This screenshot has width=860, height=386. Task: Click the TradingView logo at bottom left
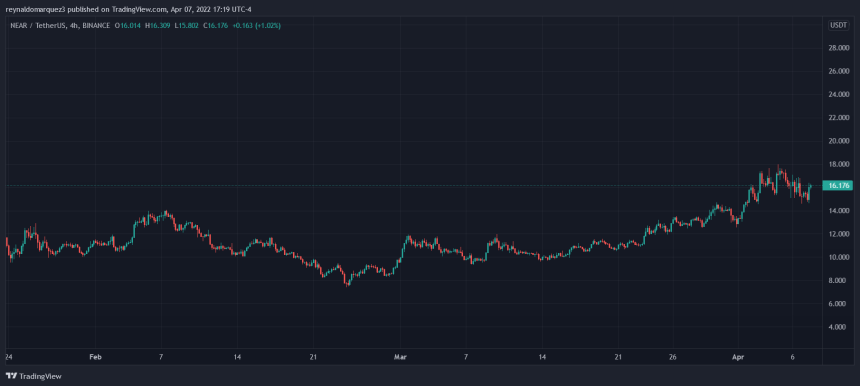[x=33, y=376]
